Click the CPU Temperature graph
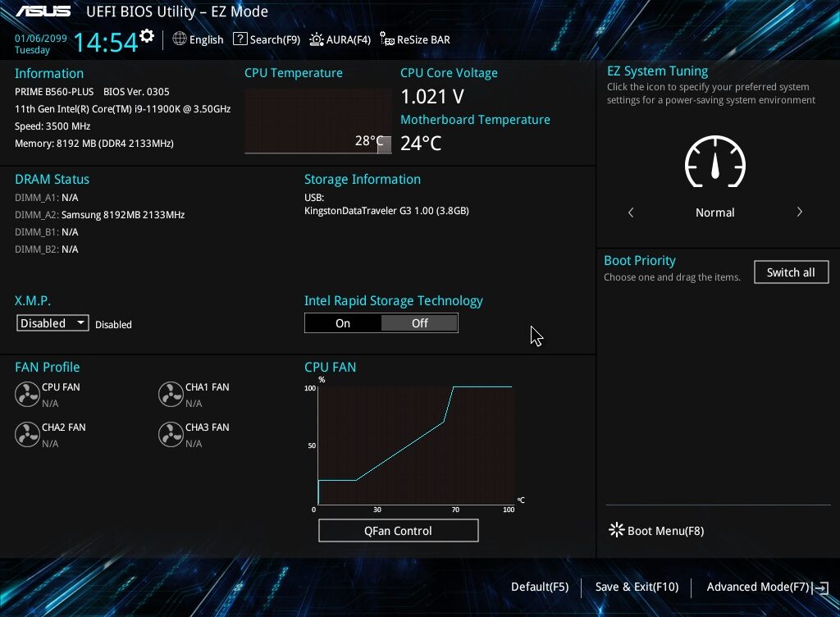840x617 pixels. point(318,121)
